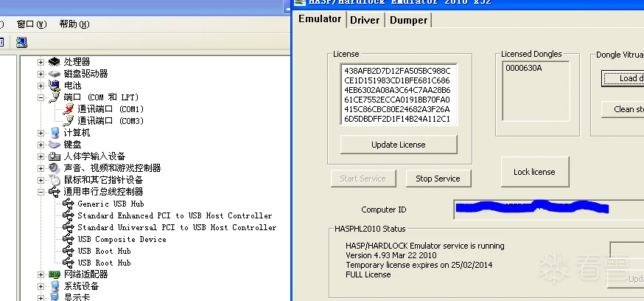Collapse the 通用串行总线控制器 node
644x301 pixels.
click(x=41, y=192)
